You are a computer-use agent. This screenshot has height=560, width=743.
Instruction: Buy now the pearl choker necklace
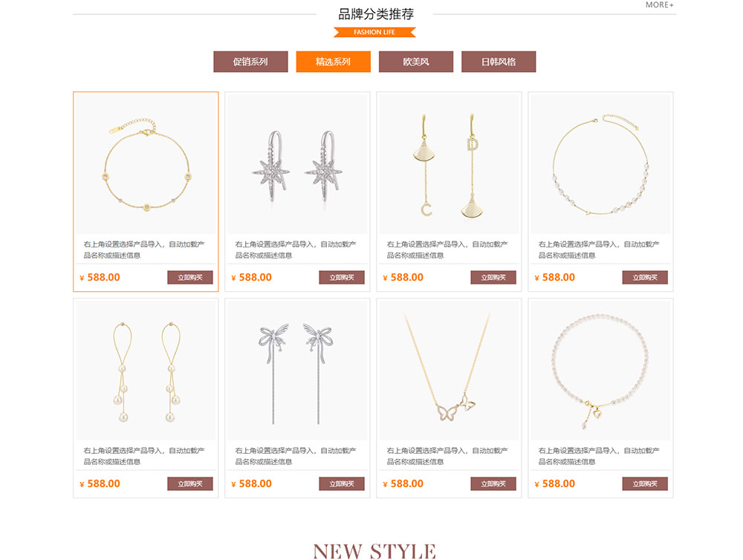pyautogui.click(x=645, y=277)
